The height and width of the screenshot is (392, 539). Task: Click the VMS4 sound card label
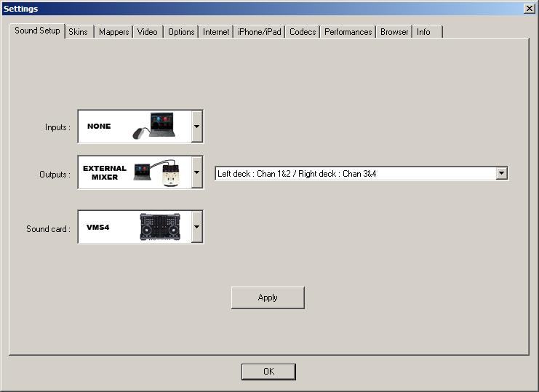(98, 227)
